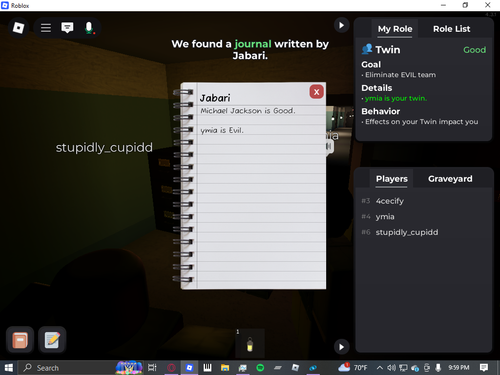This screenshot has width=500, height=375.
Task: Select the lantern in hotbar slot 1
Action: point(250,343)
